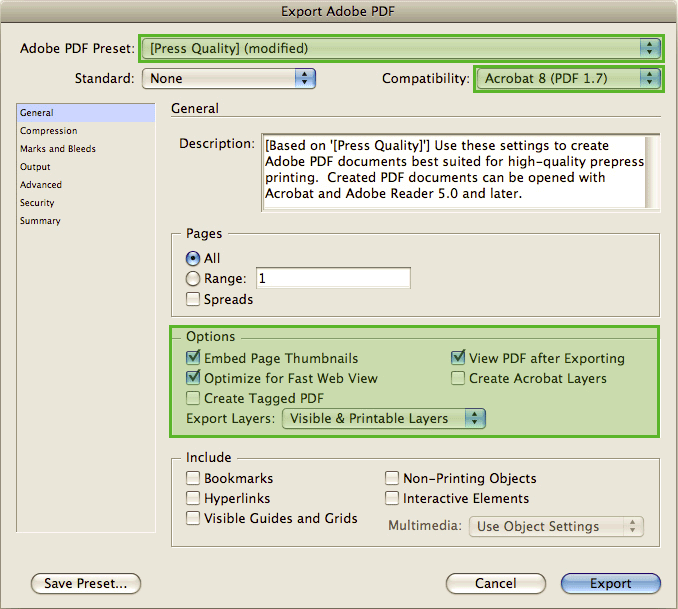Open the Security settings
Viewport: 678px width, 609px height.
point(37,203)
